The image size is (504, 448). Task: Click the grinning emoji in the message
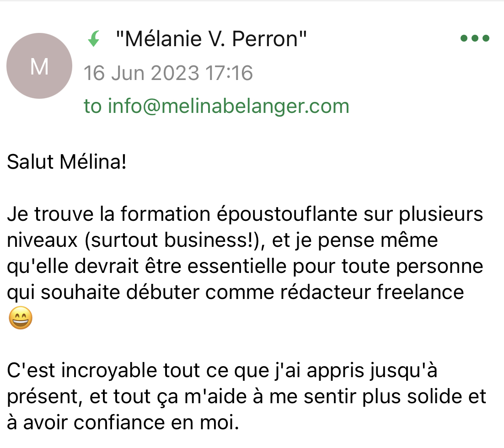(21, 318)
